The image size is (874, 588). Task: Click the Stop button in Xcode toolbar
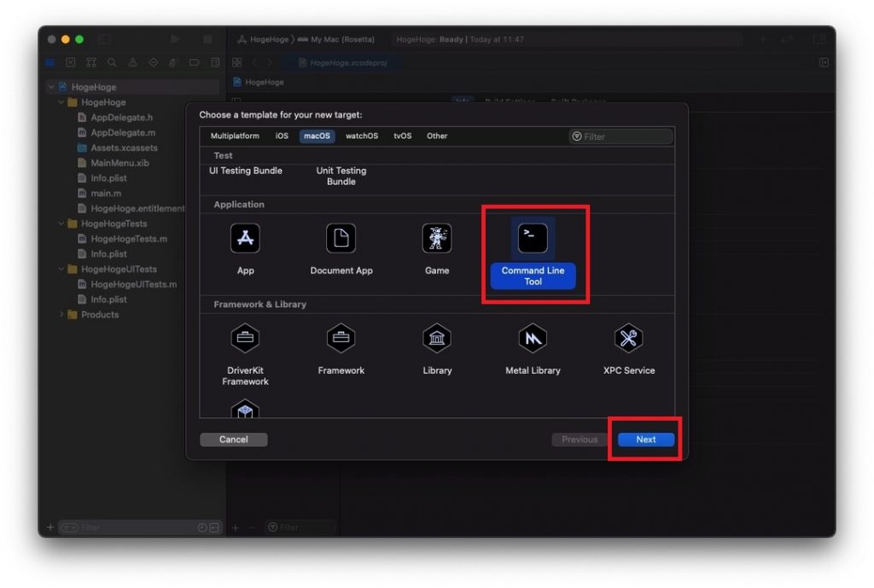tap(207, 39)
